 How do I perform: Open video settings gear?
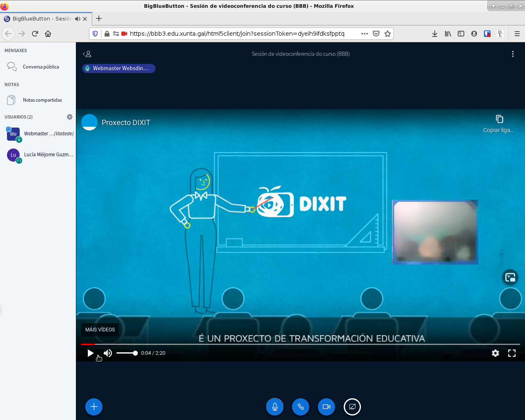(x=495, y=353)
